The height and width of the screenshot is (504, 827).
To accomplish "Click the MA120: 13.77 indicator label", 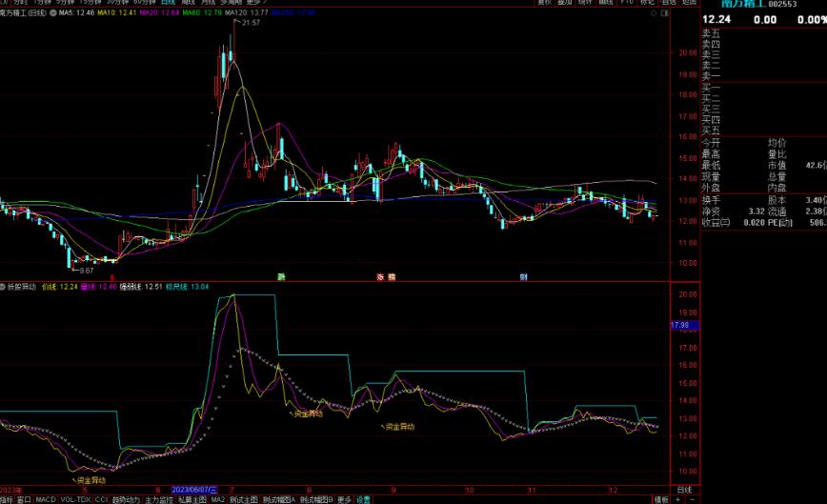I will (x=247, y=12).
